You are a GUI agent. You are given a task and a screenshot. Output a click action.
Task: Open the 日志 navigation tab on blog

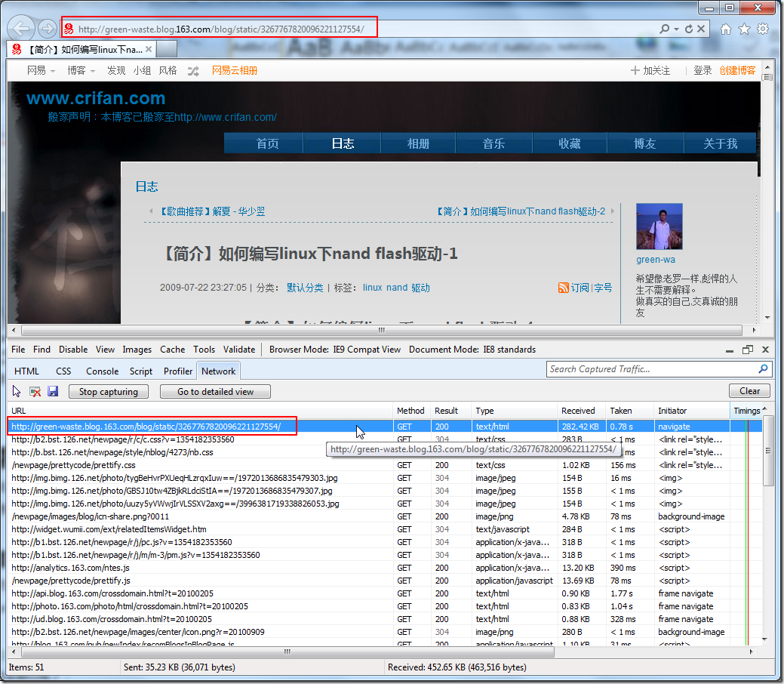343,143
